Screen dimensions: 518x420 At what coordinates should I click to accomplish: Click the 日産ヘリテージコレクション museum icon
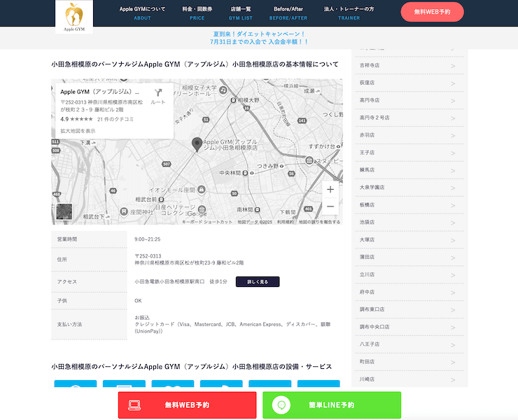[202, 209]
